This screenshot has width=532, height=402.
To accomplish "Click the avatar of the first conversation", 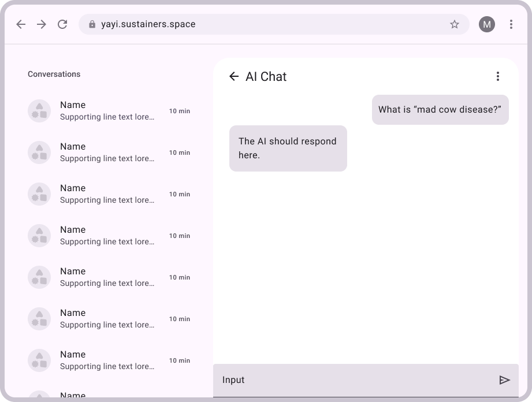I will (39, 110).
